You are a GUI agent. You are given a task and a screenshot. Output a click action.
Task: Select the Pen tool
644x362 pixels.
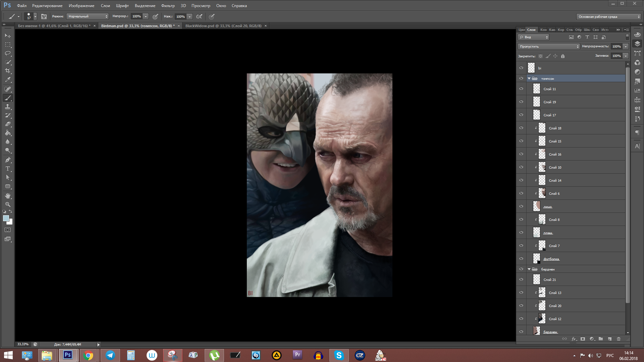coord(8,160)
